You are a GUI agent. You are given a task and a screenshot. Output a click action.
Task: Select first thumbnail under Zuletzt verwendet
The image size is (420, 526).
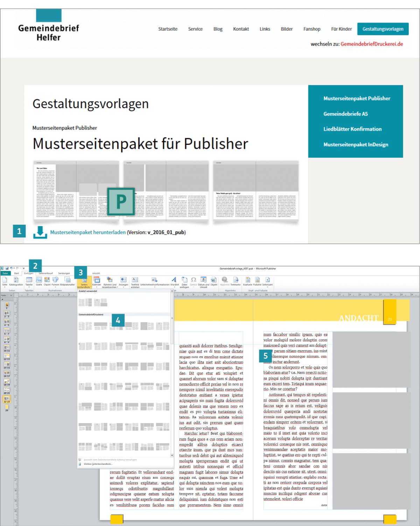click(x=85, y=302)
